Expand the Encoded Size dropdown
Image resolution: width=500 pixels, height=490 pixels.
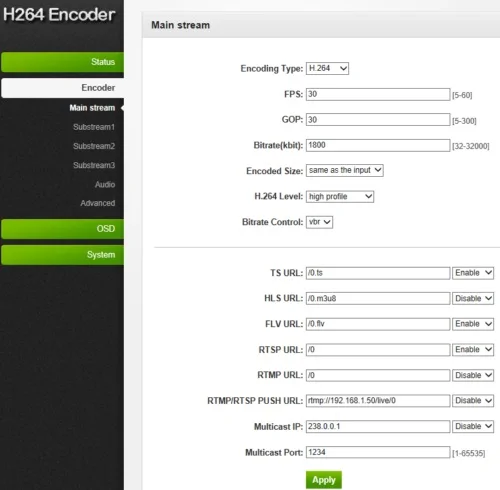[x=345, y=170]
